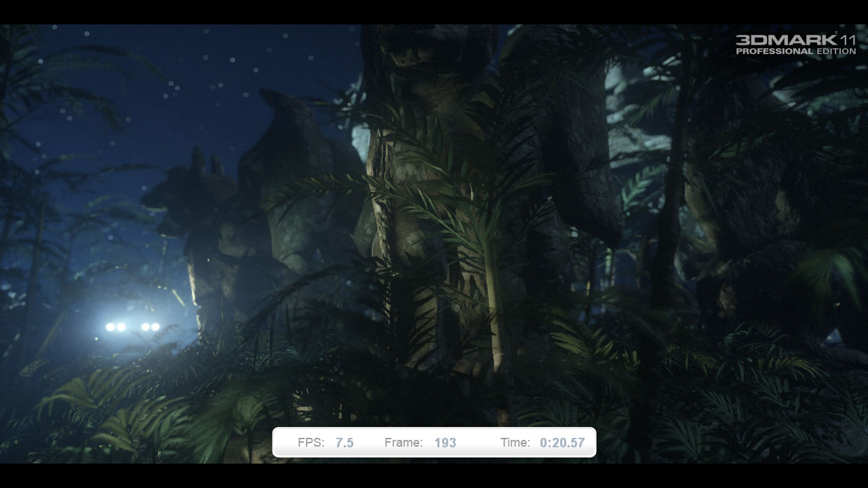This screenshot has width=868, height=488.
Task: Click the Frame label in overlay
Action: point(403,443)
